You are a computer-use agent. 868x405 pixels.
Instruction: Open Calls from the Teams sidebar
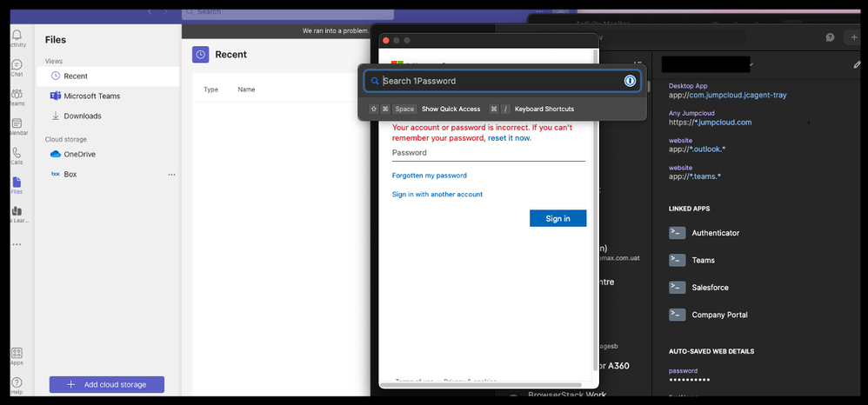point(17,153)
